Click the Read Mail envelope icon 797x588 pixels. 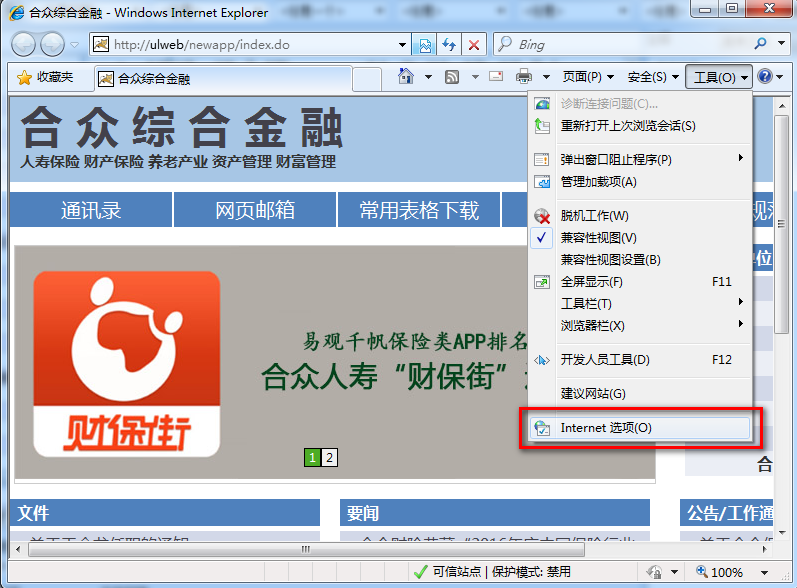point(496,77)
